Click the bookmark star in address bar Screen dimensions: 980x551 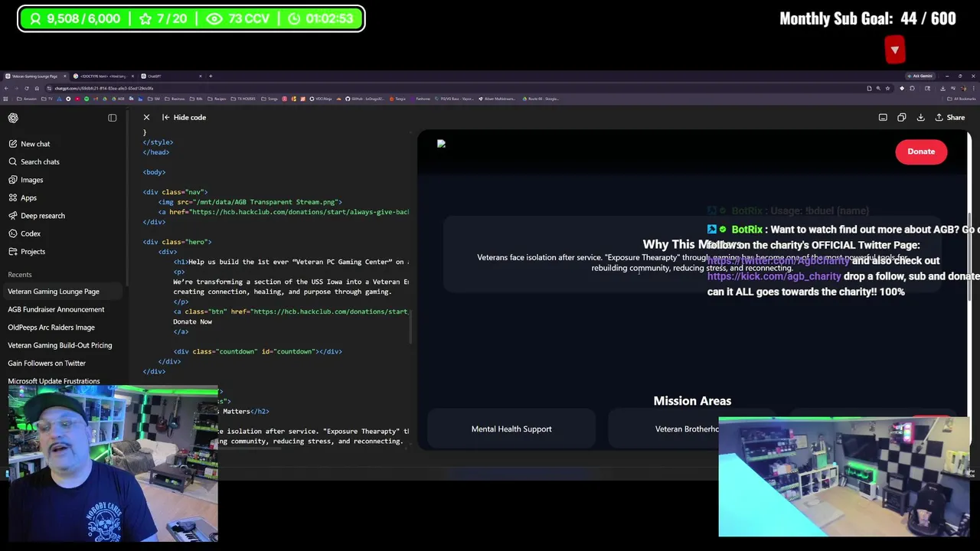pyautogui.click(x=887, y=88)
